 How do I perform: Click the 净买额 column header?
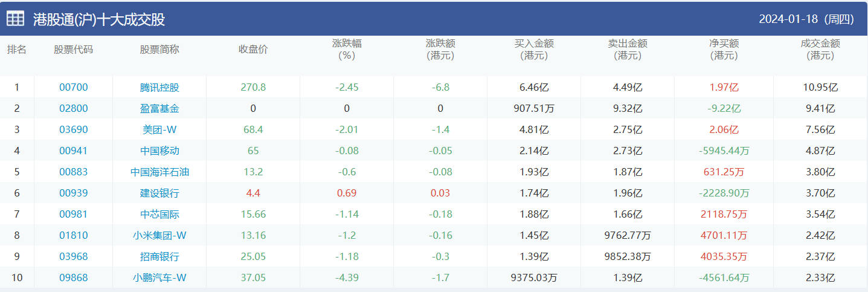[x=724, y=50]
